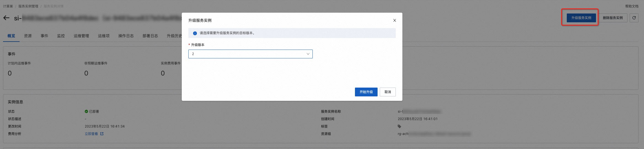Image resolution: width=644 pixels, height=149 pixels.
Task: Click the green 已部署 status icon
Action: tap(86, 112)
